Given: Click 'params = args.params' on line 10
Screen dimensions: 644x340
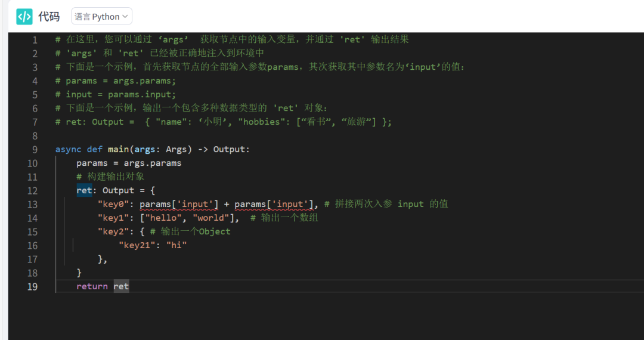Looking at the screenshot, I should click(x=129, y=163).
